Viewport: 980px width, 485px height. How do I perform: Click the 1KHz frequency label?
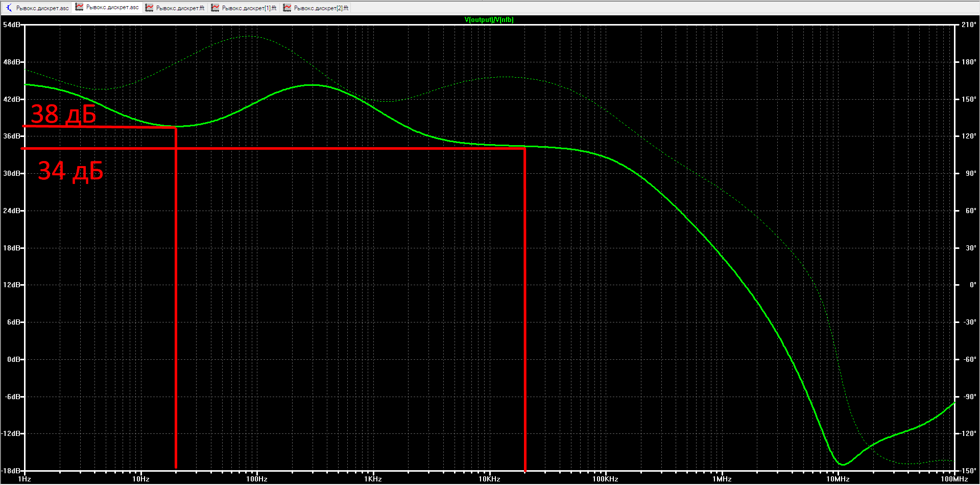tap(373, 479)
